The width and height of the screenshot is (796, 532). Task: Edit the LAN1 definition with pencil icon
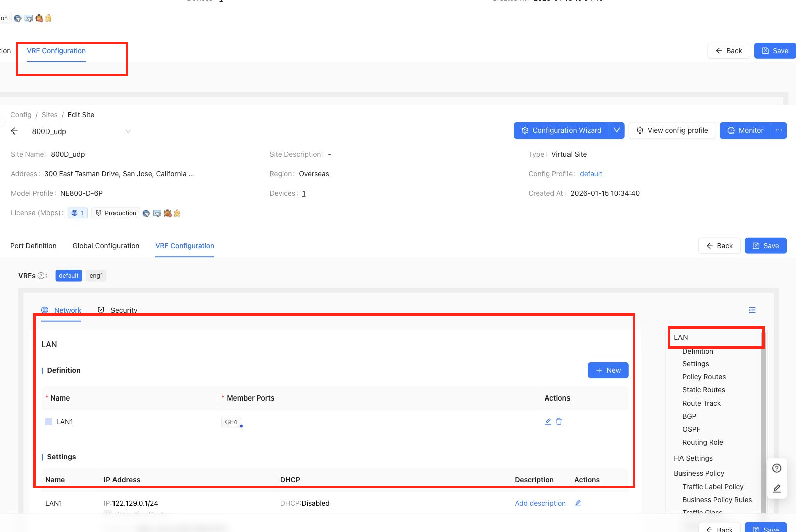(548, 422)
